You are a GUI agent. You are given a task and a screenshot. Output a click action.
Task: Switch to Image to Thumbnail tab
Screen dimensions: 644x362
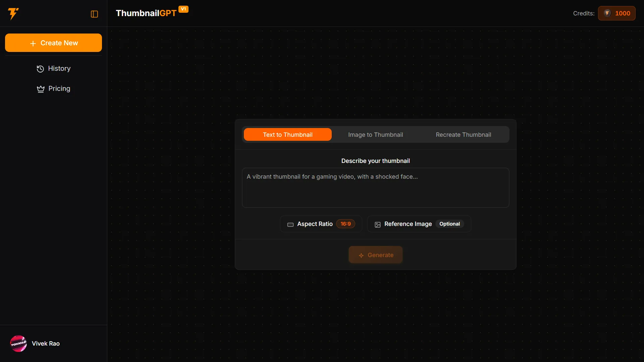[x=375, y=135]
